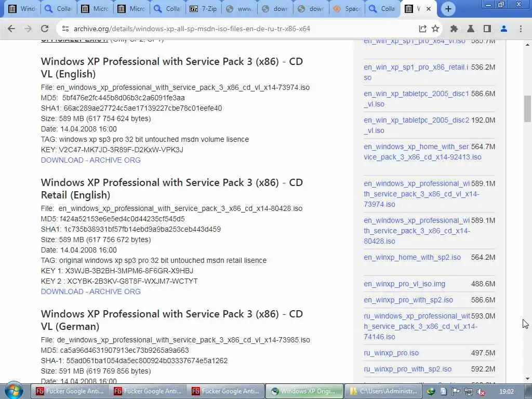Click MD5 line 5bf476e2fc445b8d06b3c2a6091fe3aa
The width and height of the screenshot is (532, 399).
pos(113,98)
